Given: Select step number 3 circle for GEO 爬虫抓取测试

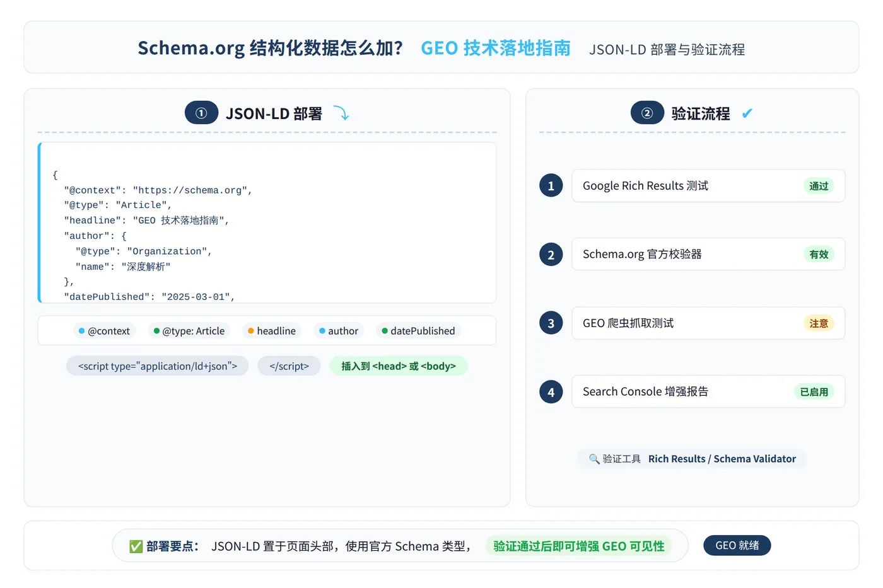Looking at the screenshot, I should coord(551,323).
